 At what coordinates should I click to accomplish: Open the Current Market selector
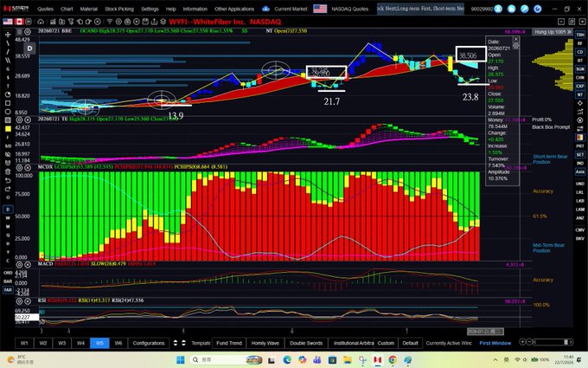[x=291, y=9]
